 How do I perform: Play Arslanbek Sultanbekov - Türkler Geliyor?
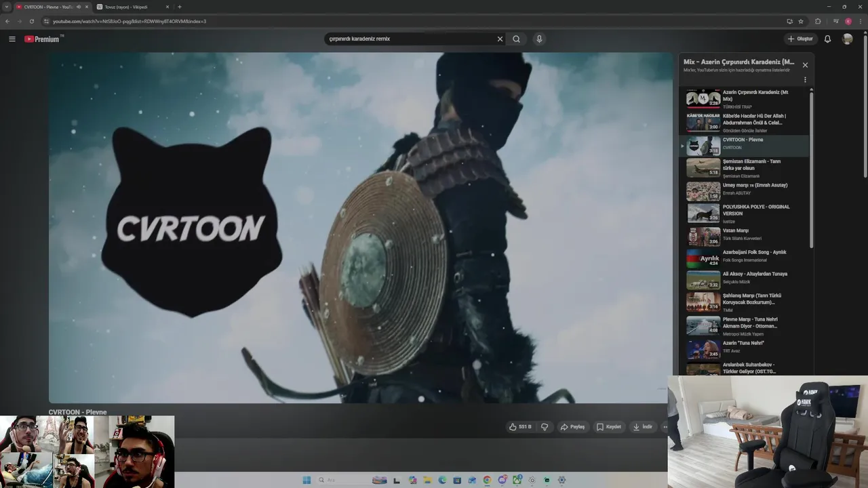click(744, 368)
